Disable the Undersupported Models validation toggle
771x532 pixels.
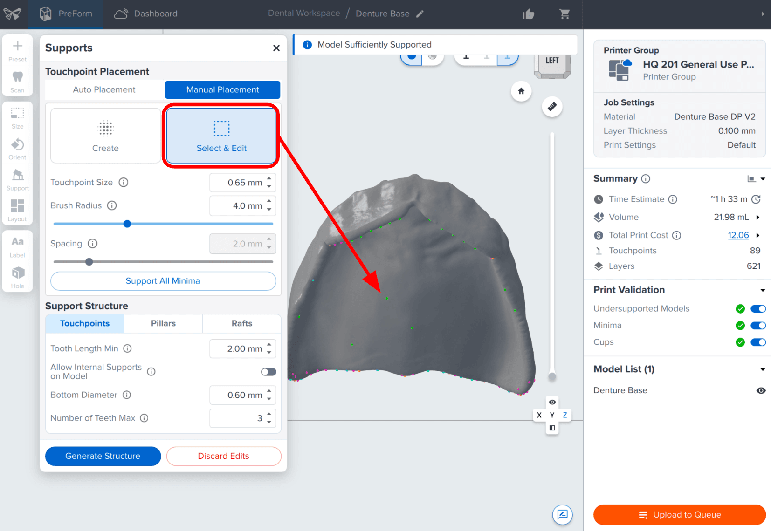pyautogui.click(x=758, y=309)
